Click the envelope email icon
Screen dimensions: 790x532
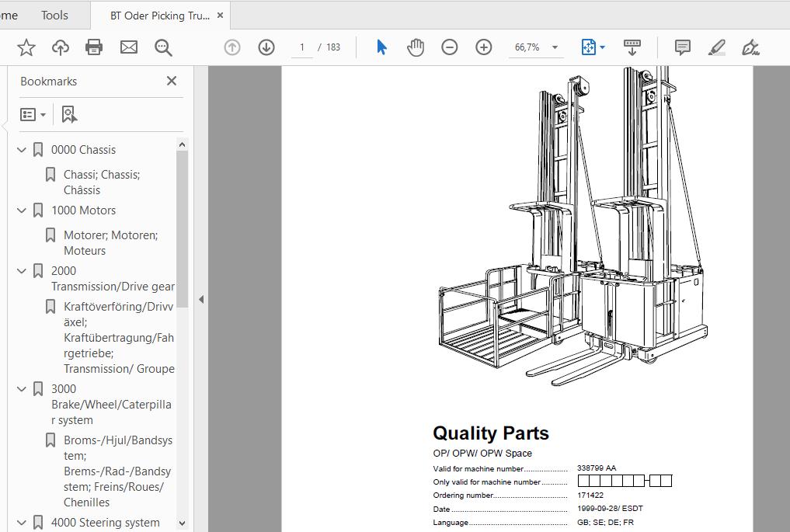(x=129, y=47)
